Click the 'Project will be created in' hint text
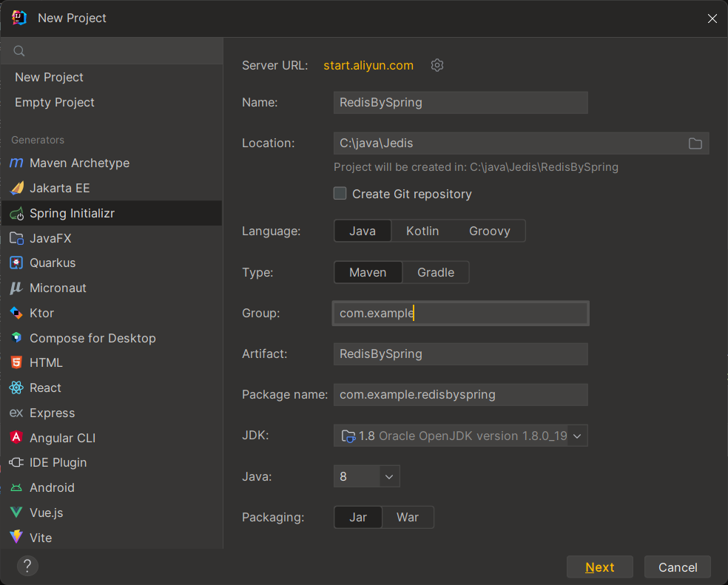This screenshot has height=585, width=728. click(x=476, y=167)
